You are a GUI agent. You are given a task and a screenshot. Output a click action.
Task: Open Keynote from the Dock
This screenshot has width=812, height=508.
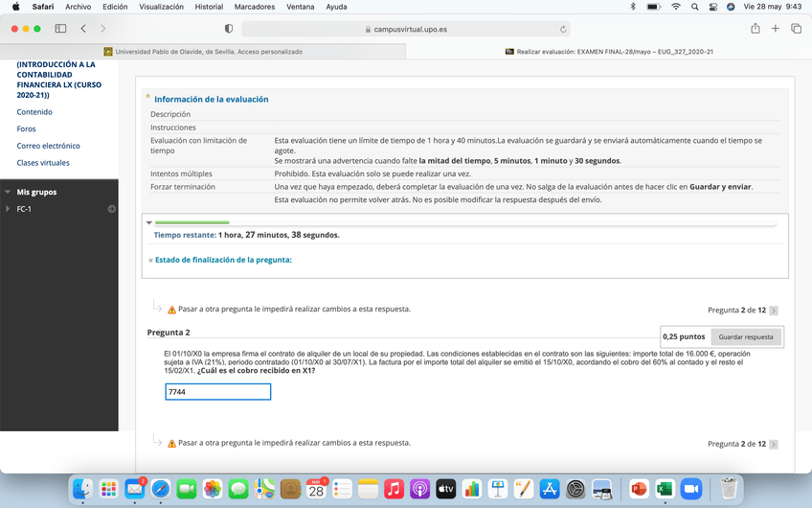click(x=497, y=489)
